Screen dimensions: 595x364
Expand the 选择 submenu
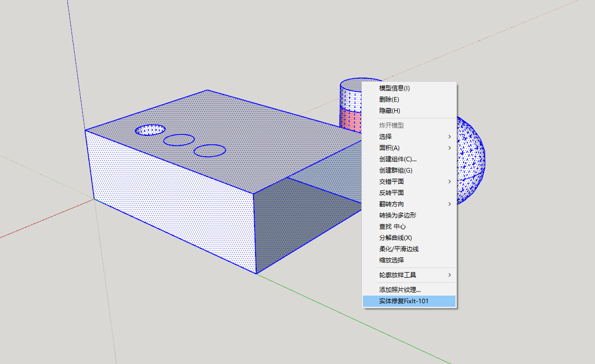point(449,136)
